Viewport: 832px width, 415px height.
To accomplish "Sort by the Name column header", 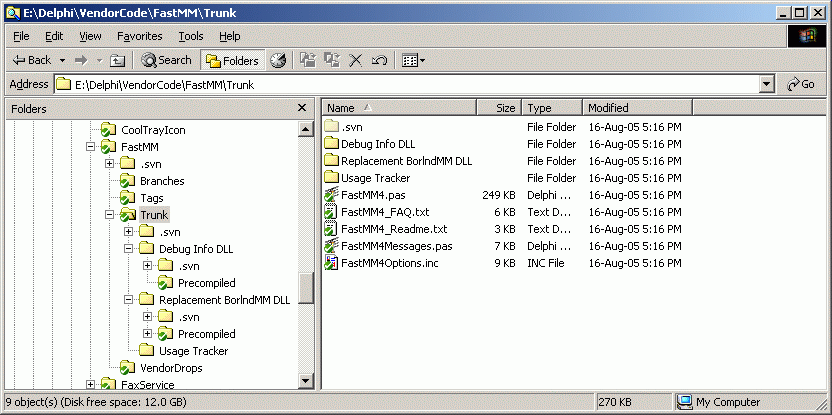I will (x=400, y=108).
